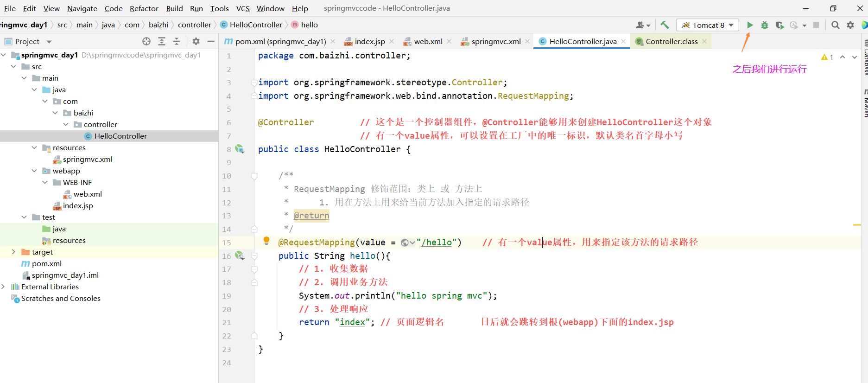Close the pom.xml editor tab
The width and height of the screenshot is (868, 383).
coord(333,41)
